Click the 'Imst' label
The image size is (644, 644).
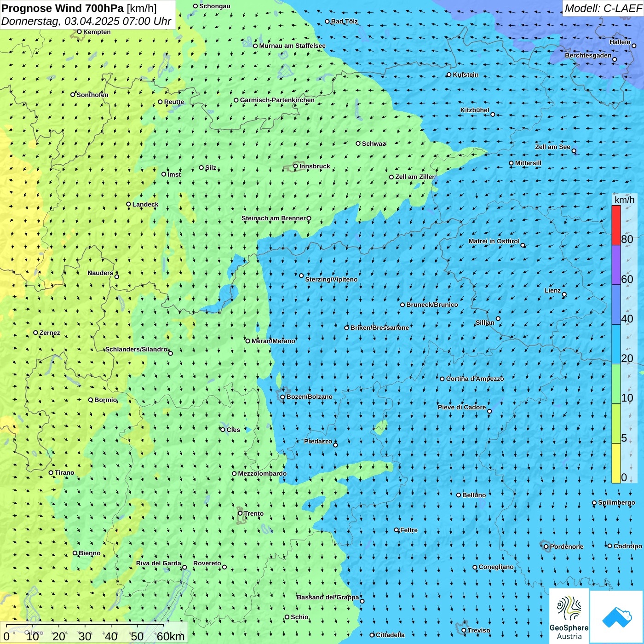tap(174, 174)
